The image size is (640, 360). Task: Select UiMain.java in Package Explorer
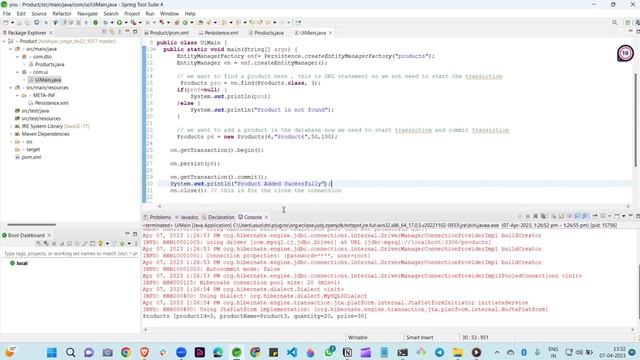pos(45,80)
